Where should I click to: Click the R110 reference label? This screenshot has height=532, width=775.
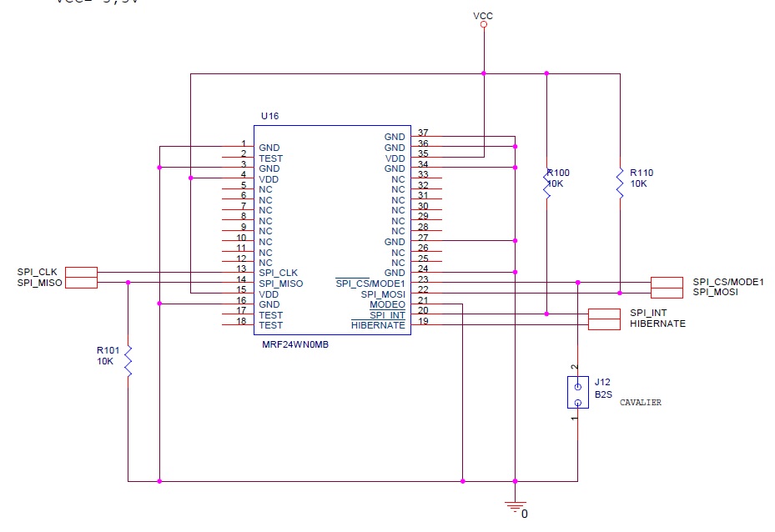pos(642,173)
